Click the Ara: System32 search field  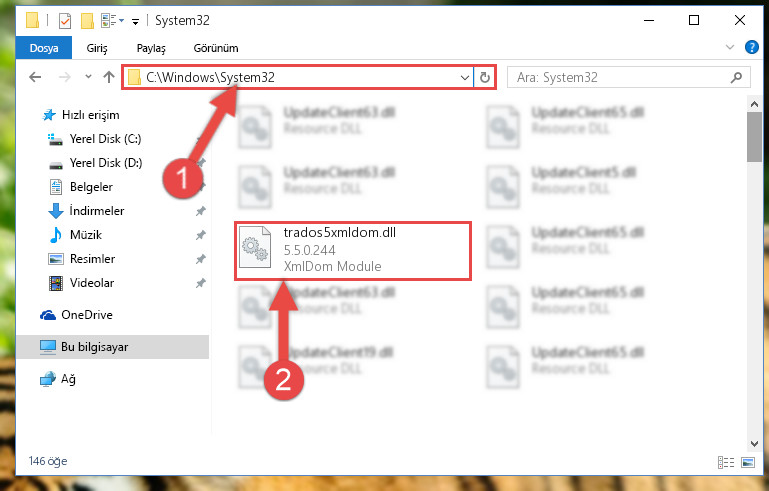(x=618, y=78)
